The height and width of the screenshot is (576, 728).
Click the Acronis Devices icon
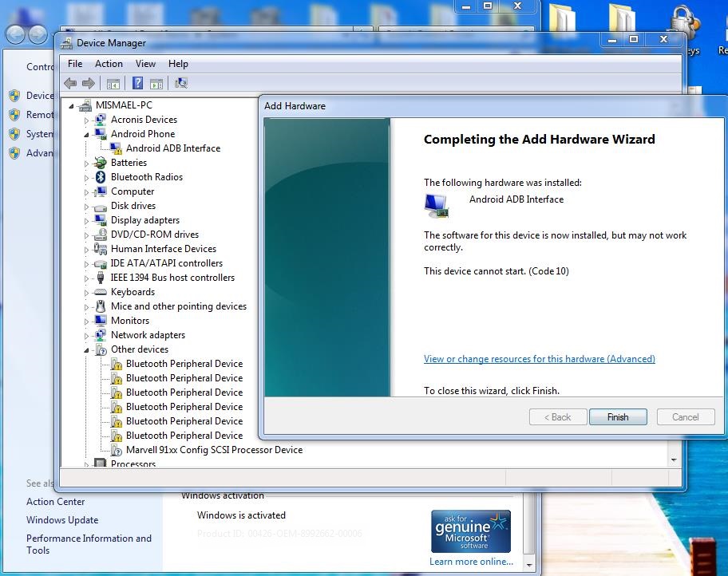[101, 120]
